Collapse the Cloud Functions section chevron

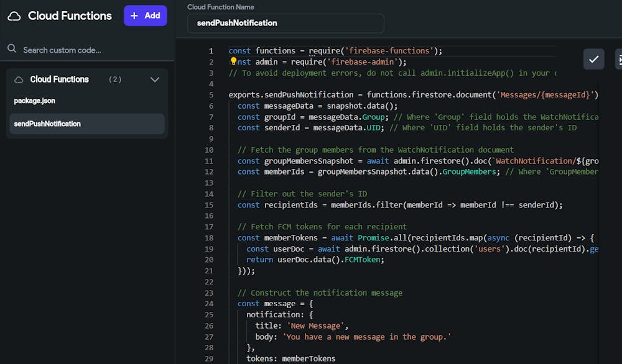click(x=155, y=80)
